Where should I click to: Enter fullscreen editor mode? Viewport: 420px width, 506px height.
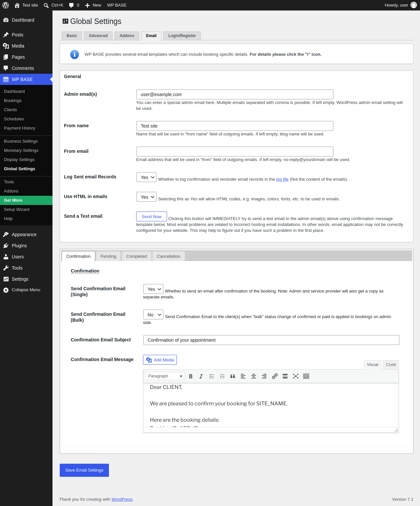pyautogui.click(x=296, y=376)
